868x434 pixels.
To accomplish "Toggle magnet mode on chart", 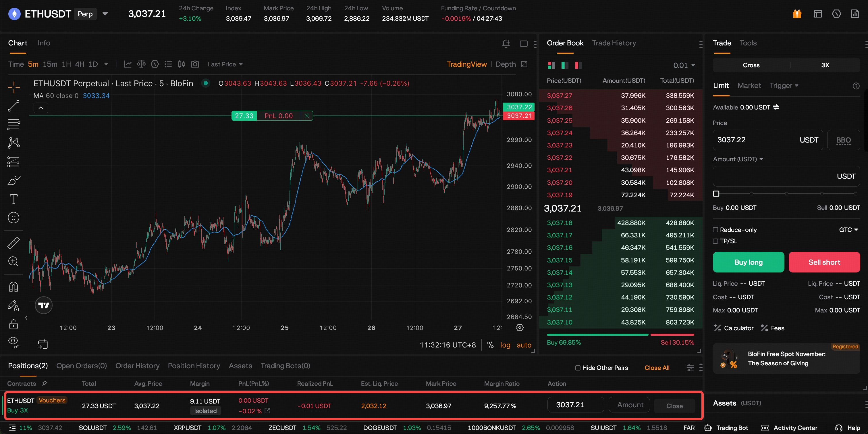I will pos(13,287).
